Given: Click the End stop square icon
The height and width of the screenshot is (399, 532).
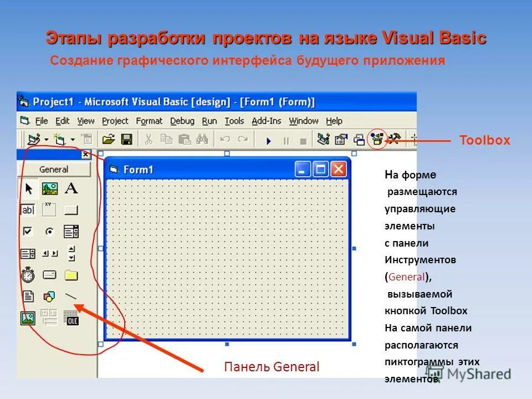Looking at the screenshot, I should (303, 141).
